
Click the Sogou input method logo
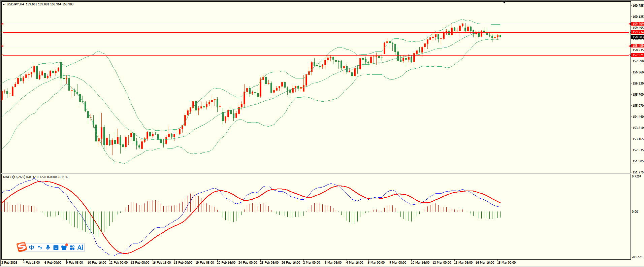22,247
